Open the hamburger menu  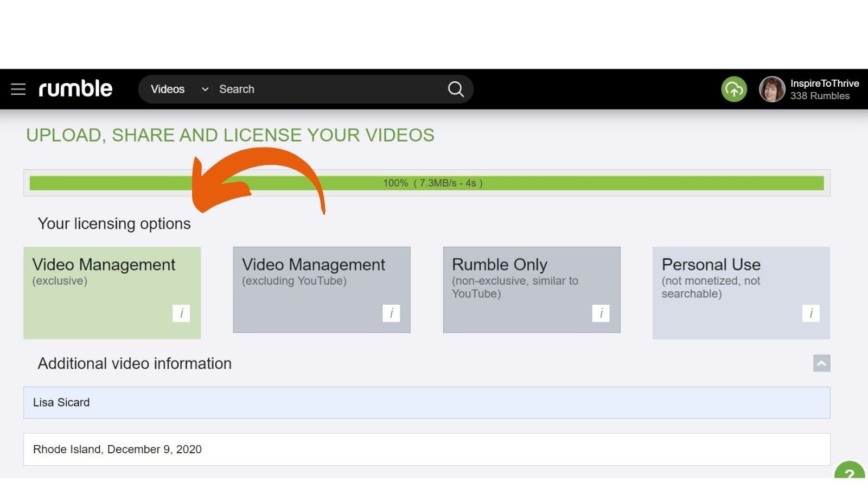point(18,89)
